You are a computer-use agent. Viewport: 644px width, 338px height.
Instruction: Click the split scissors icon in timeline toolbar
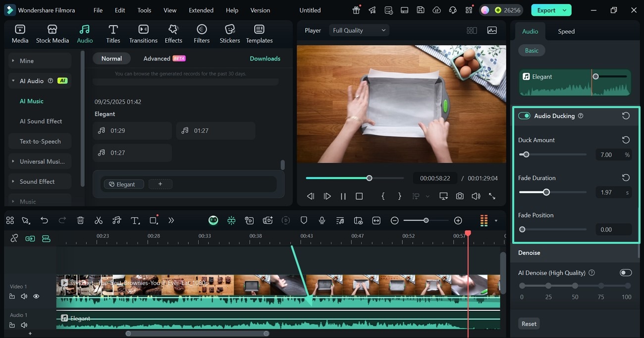[99, 221]
